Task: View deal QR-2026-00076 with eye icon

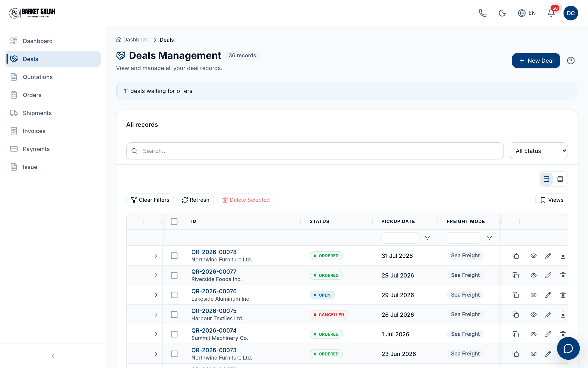Action: pyautogui.click(x=534, y=295)
